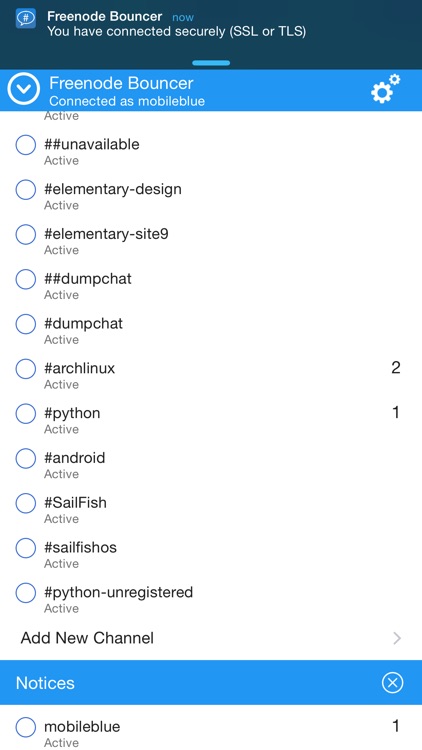Open #elementary-site9 channel
The height and width of the screenshot is (750, 422).
(x=211, y=241)
